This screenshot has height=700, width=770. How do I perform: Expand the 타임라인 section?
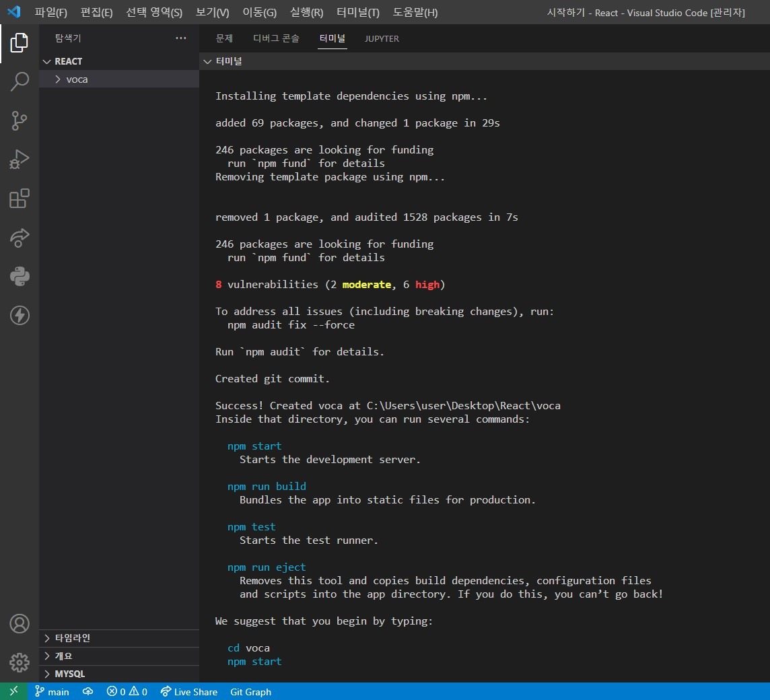(119, 638)
